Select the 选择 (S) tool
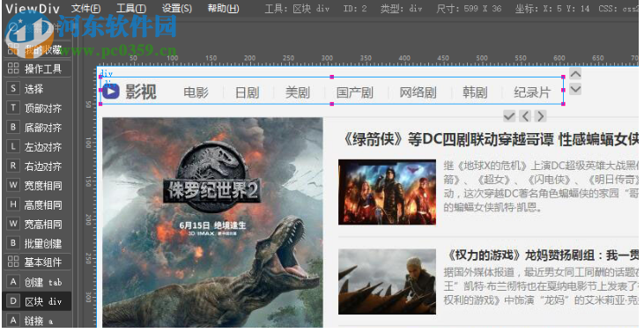 tap(37, 89)
